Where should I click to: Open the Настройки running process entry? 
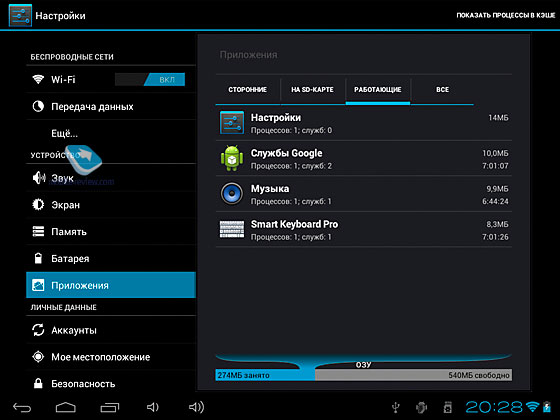[364, 123]
